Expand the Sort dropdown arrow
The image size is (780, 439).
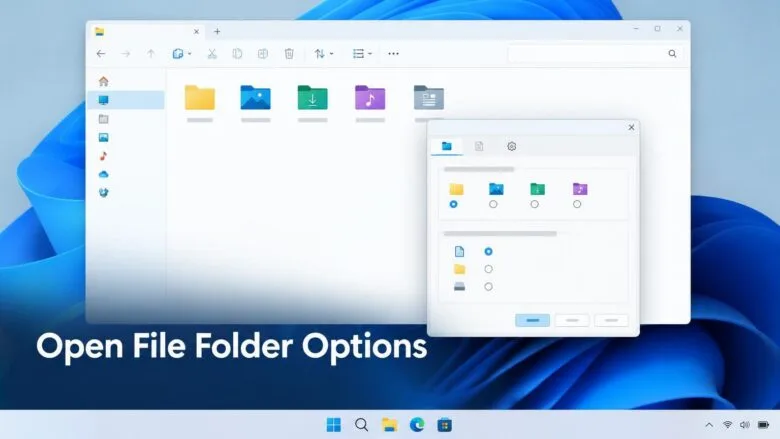click(332, 54)
